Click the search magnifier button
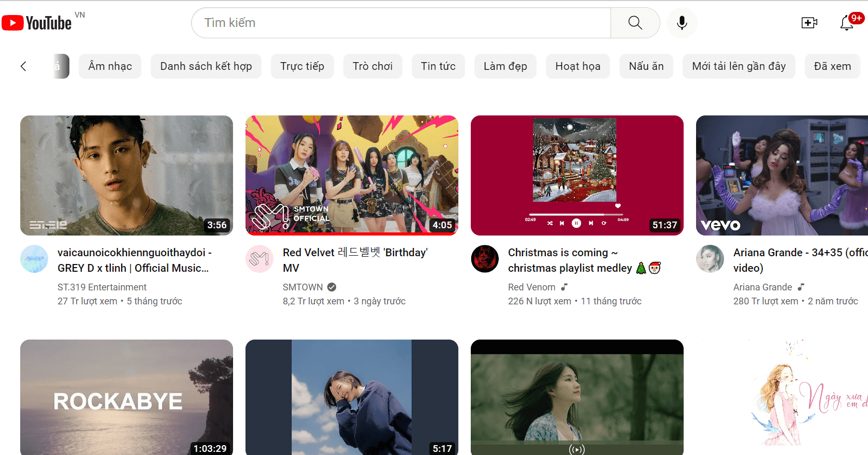Viewport: 868px width, 455px height. point(635,23)
